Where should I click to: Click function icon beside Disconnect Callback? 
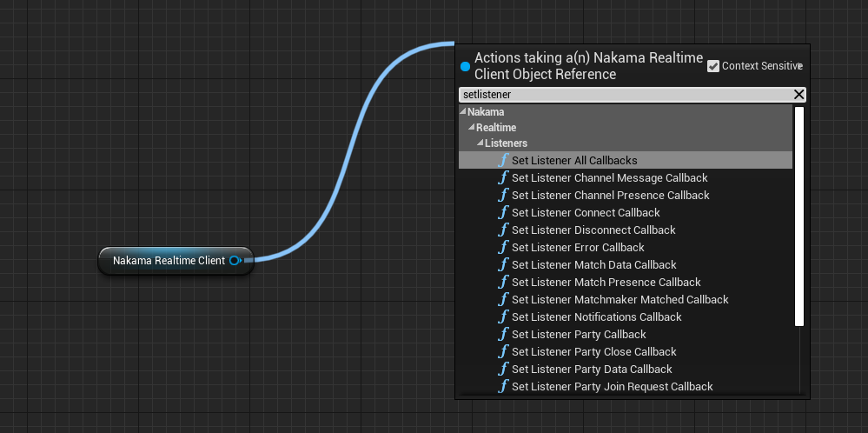503,230
